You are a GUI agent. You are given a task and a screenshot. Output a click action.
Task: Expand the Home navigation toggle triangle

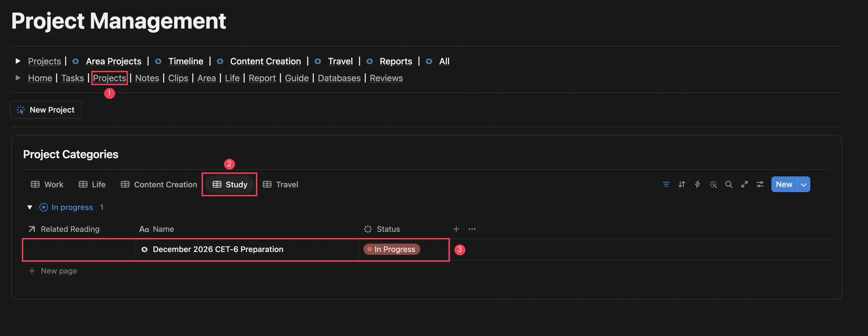tap(18, 78)
